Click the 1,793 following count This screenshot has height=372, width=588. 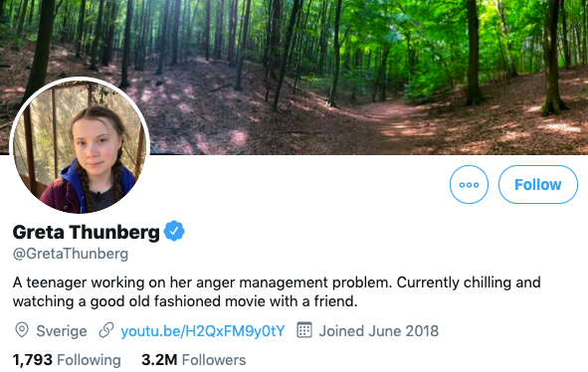[x=33, y=360]
